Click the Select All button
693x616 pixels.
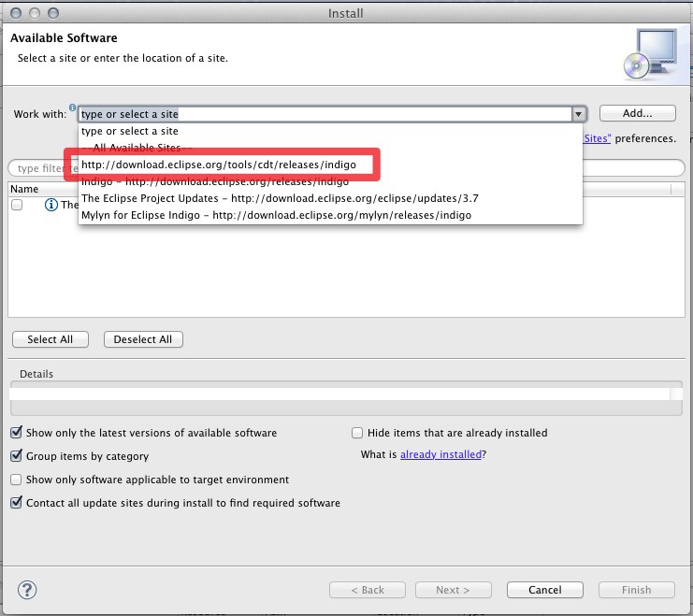coord(51,339)
